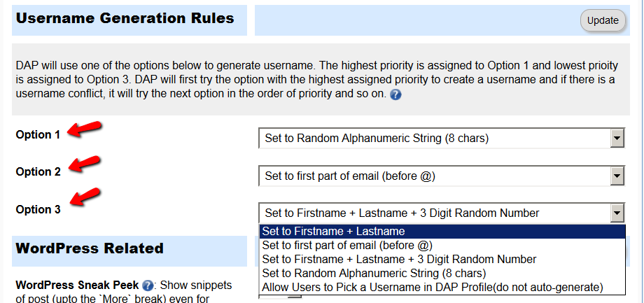644x303 pixels.
Task: Click the Update button
Action: (x=603, y=20)
